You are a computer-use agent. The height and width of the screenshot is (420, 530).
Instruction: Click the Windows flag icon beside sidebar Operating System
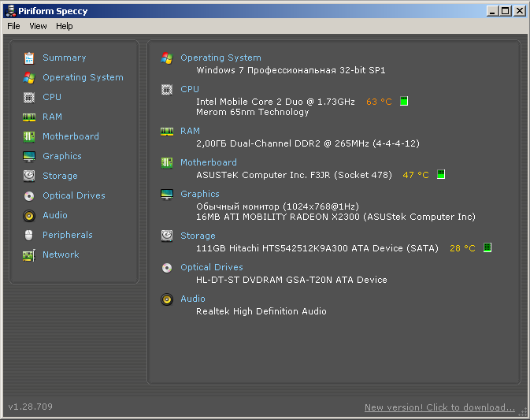(29, 77)
